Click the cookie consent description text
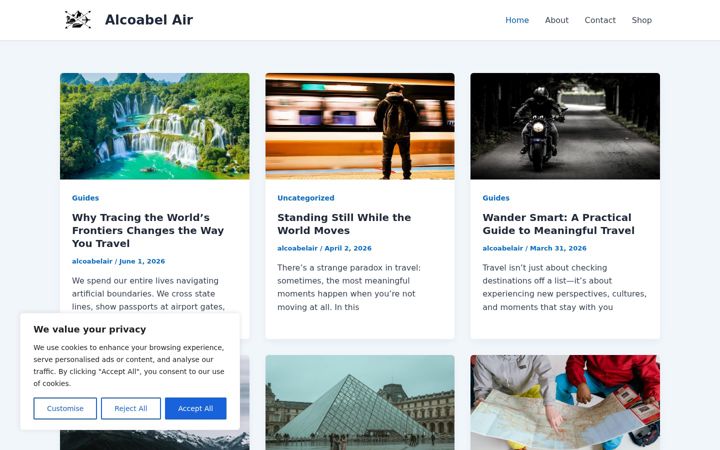 click(x=129, y=366)
